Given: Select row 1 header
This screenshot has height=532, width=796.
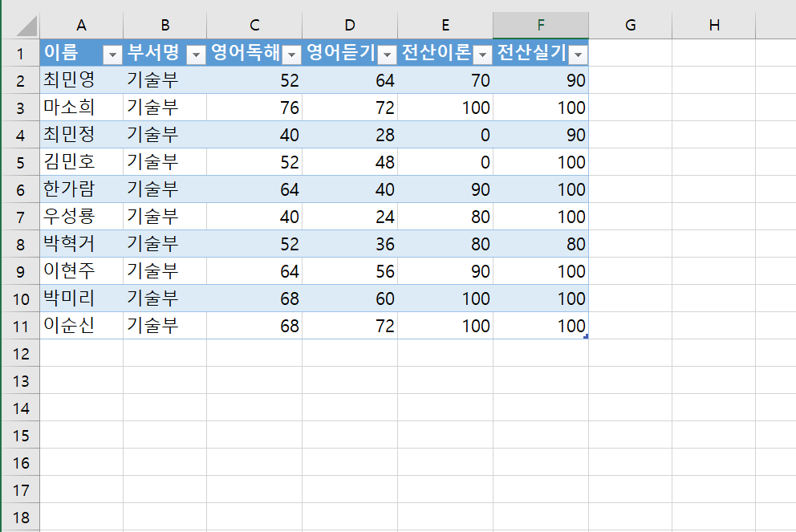Looking at the screenshot, I should point(20,54).
